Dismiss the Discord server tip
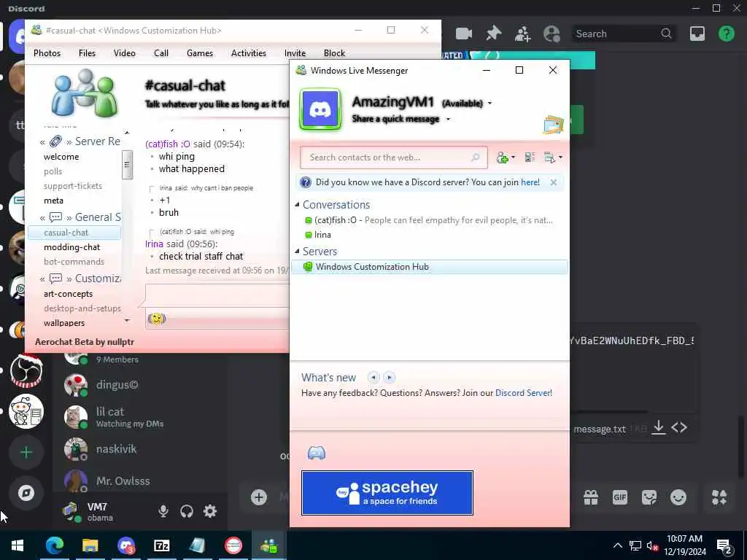This screenshot has width=747, height=560. click(553, 182)
